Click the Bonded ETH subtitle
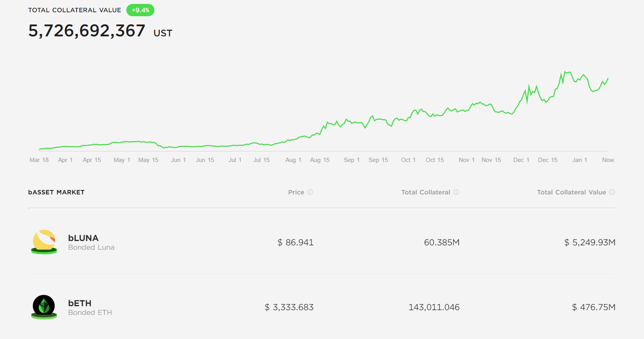Viewport: 644px width, 339px height. pyautogui.click(x=90, y=313)
